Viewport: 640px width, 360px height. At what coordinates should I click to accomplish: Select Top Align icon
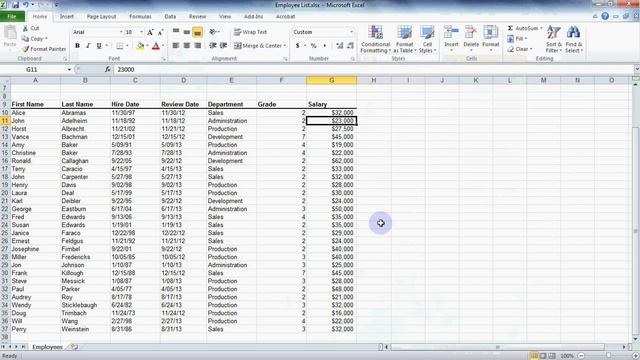click(176, 32)
